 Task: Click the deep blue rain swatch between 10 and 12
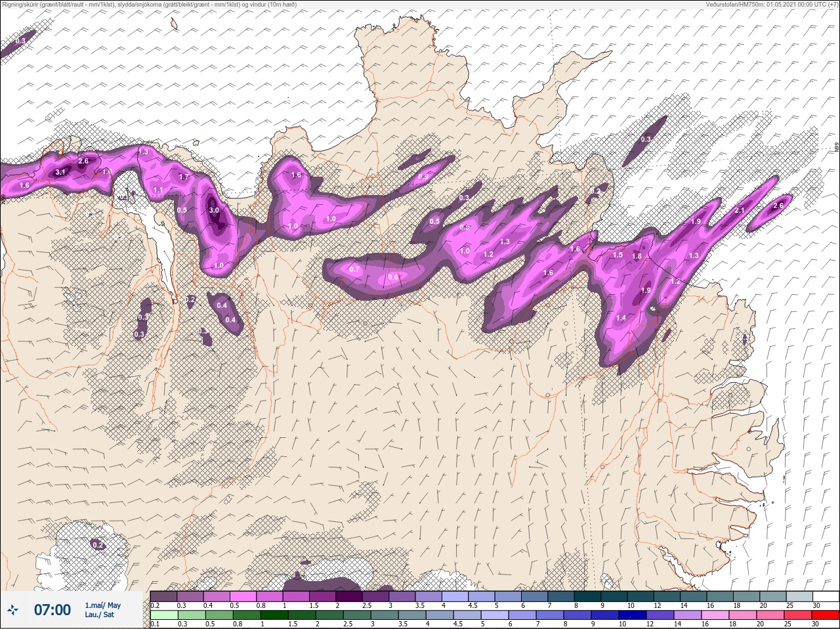point(632,615)
